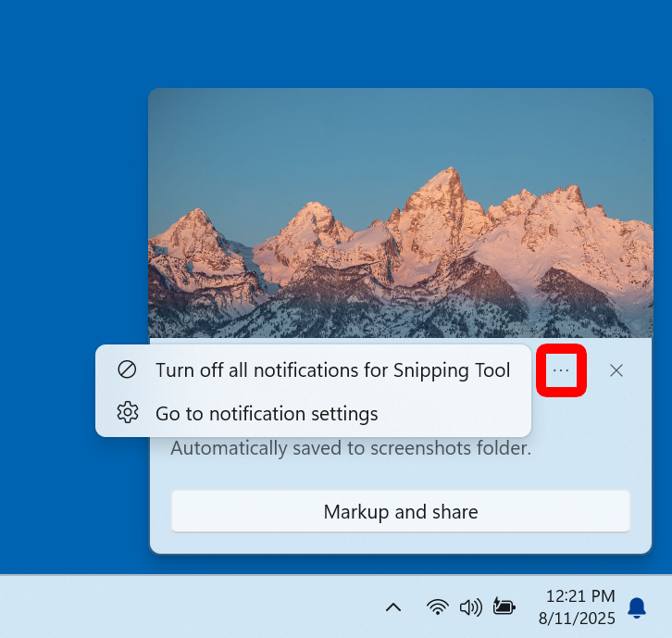Click Automatically saved to screenshots folder text

click(351, 448)
